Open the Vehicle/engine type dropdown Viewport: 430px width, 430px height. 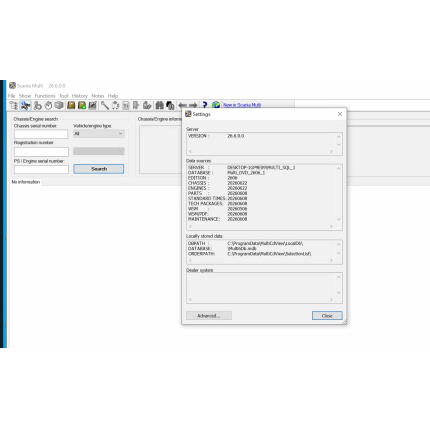pos(99,134)
